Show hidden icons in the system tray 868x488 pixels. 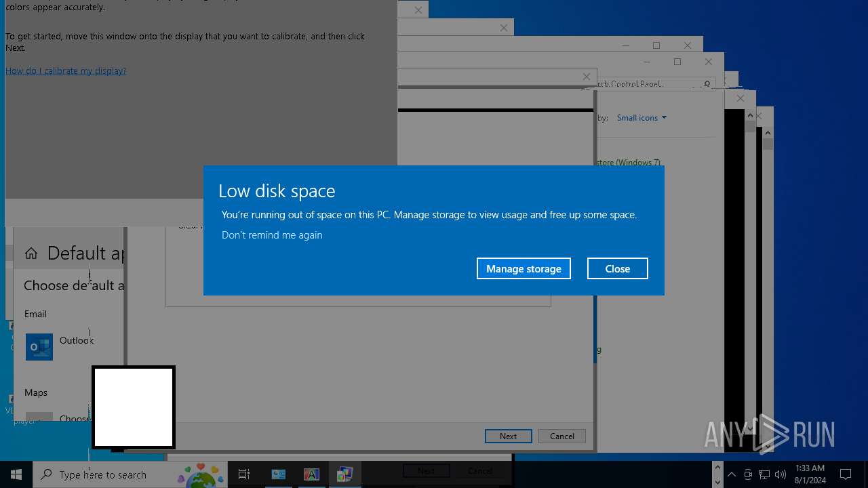pos(732,474)
